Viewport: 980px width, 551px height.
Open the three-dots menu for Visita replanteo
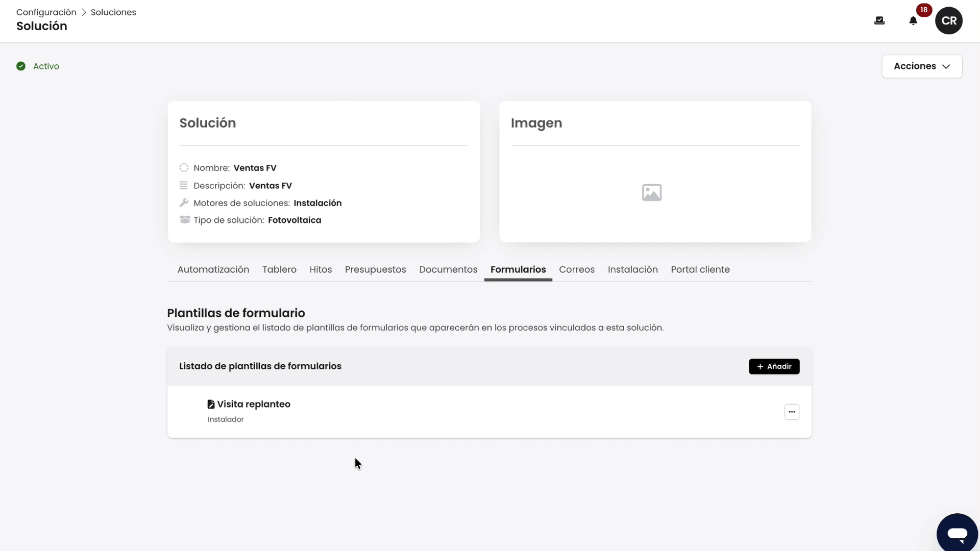click(792, 412)
